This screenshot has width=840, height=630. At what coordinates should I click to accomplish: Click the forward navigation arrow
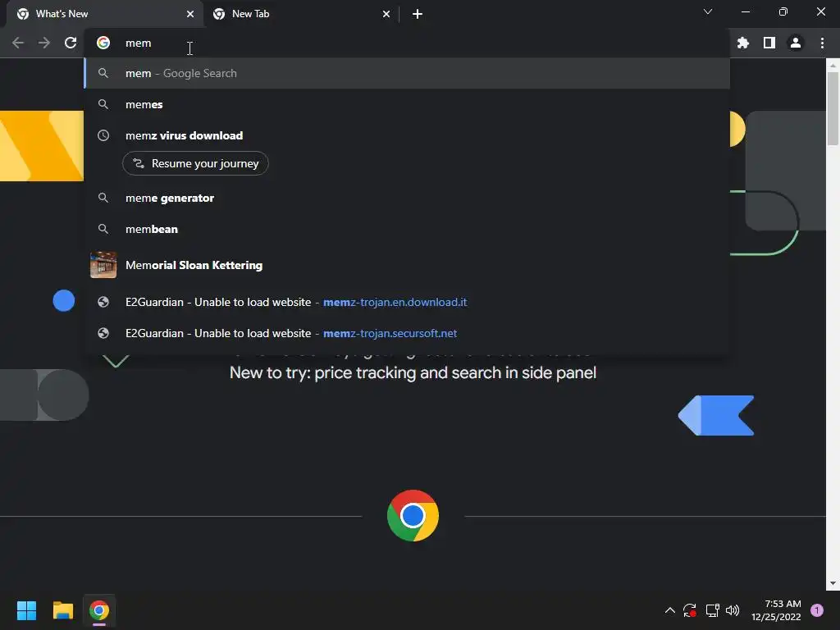point(44,43)
